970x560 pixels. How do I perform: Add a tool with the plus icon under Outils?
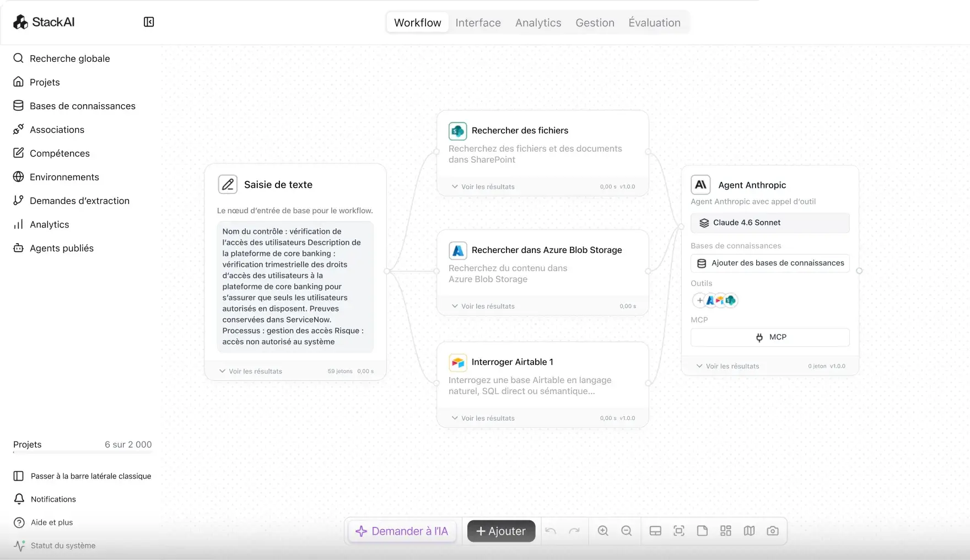coord(700,300)
